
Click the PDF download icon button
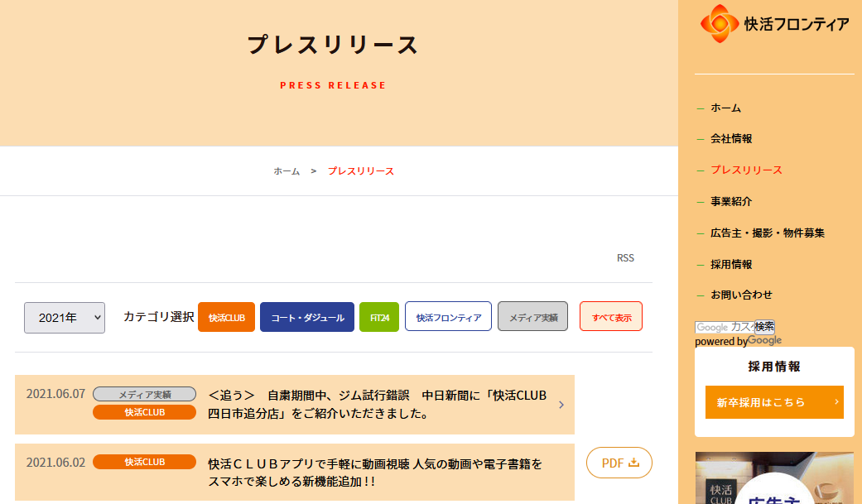coord(619,463)
